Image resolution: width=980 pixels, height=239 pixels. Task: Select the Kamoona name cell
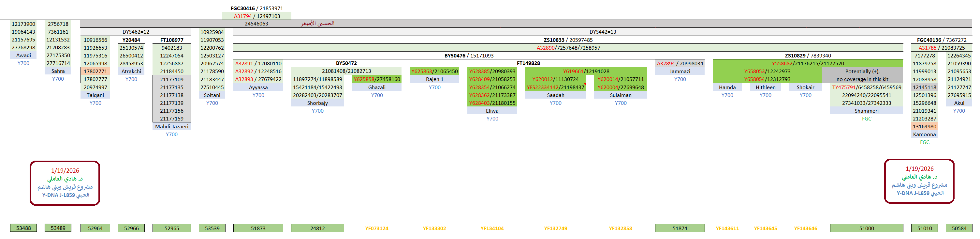click(x=924, y=134)
